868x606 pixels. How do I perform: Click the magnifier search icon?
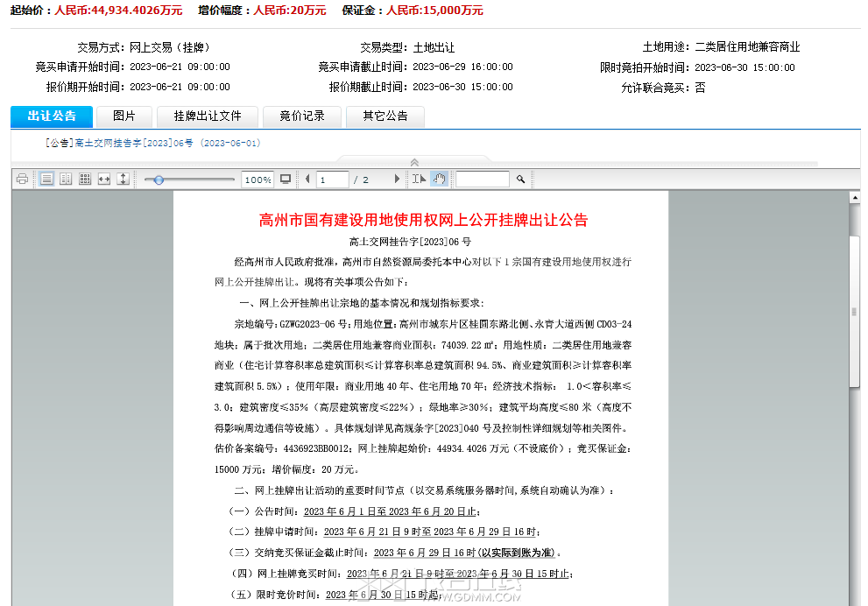(520, 179)
